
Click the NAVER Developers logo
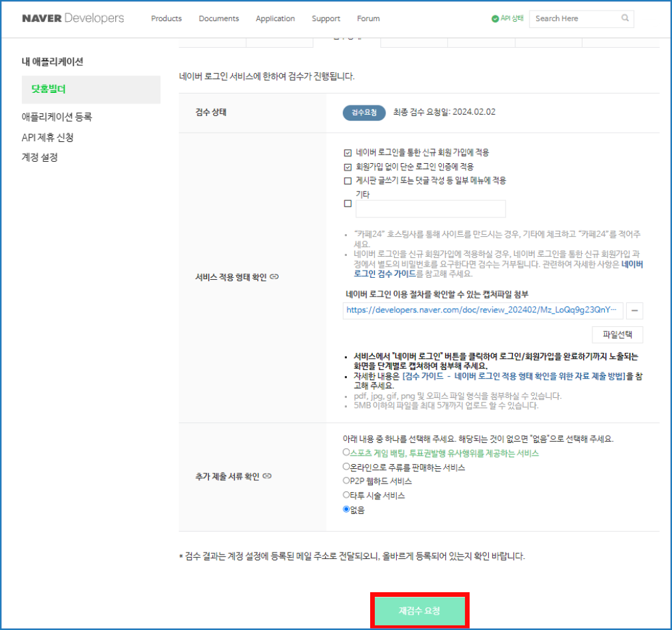click(x=73, y=18)
